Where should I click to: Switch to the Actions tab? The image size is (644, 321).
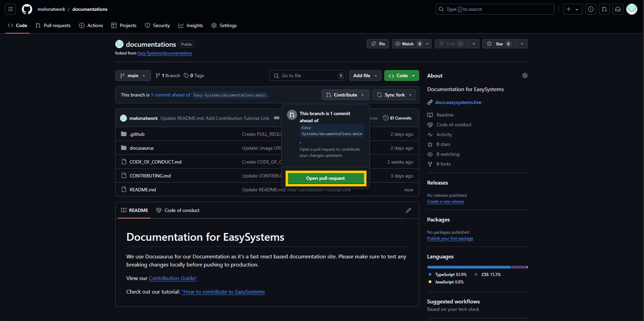[x=91, y=25]
